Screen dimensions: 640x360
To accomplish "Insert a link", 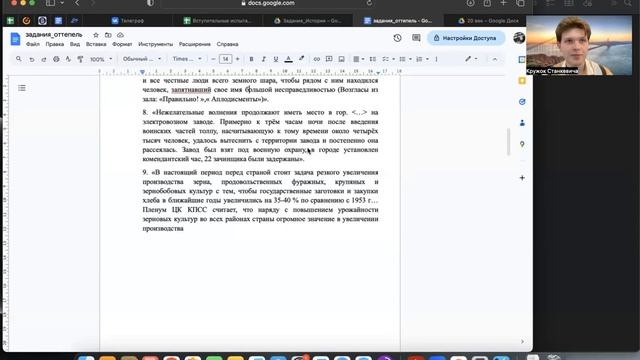I will click(x=316, y=59).
